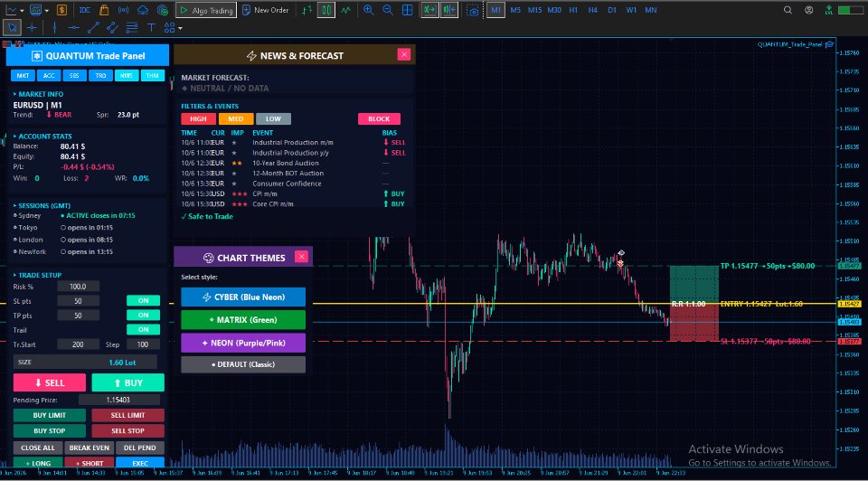Screen dimensions: 868x481
Task: Switch to the MKT panel tab
Action: point(23,76)
